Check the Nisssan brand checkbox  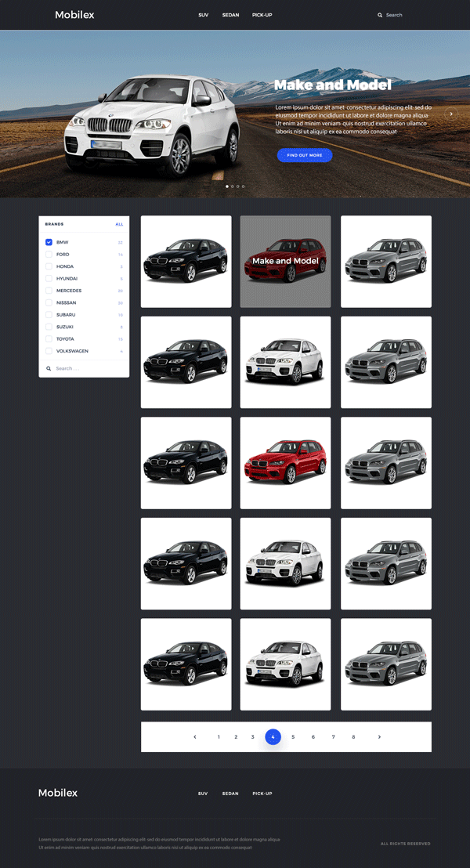coord(49,303)
